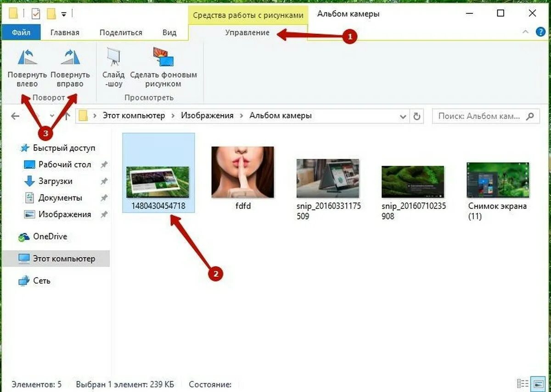This screenshot has height=392, width=551.
Task: Select Этот компьютер in navigation pane
Action: pyautogui.click(x=56, y=258)
